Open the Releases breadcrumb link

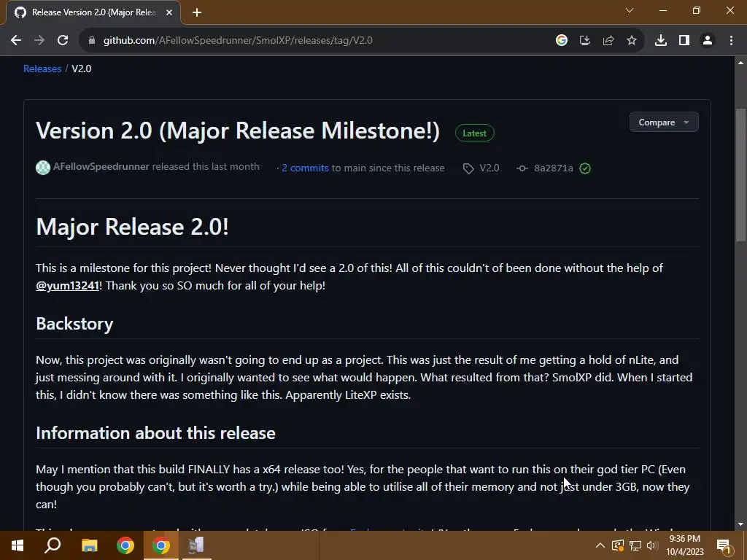(x=42, y=69)
